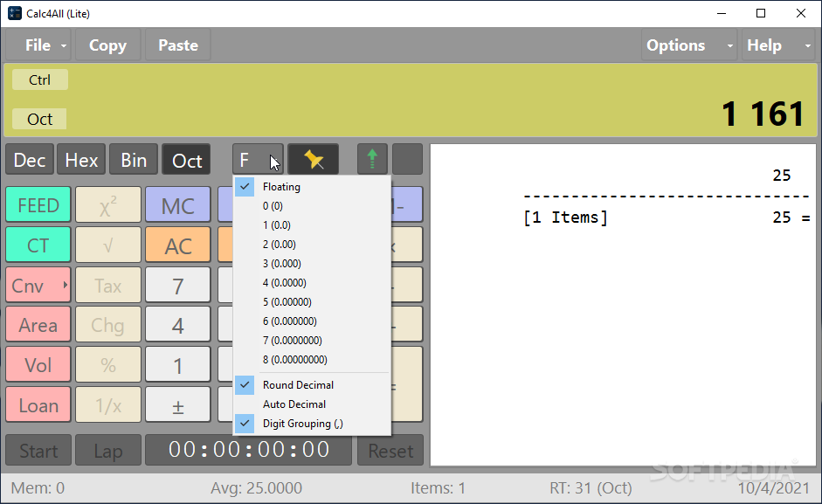Click the stopwatch time display 00:00:00:00
This screenshot has width=822, height=504.
point(248,450)
